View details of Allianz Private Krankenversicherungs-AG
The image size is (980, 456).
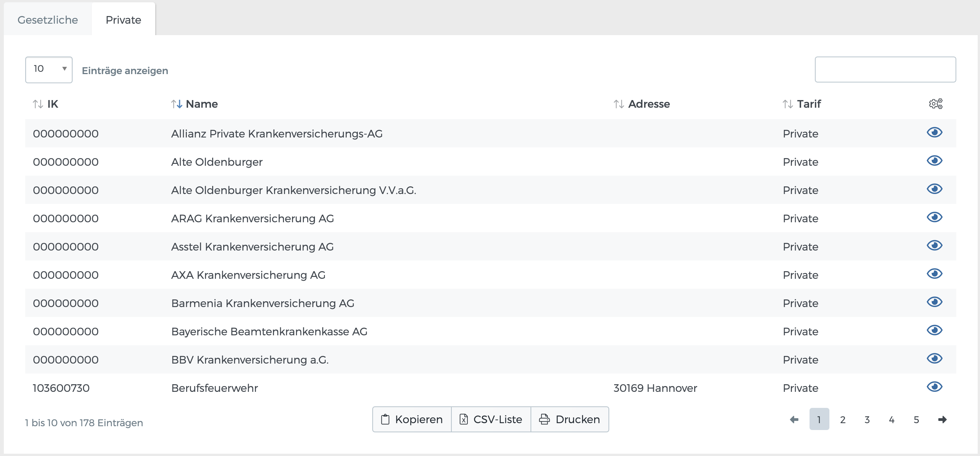pos(935,133)
